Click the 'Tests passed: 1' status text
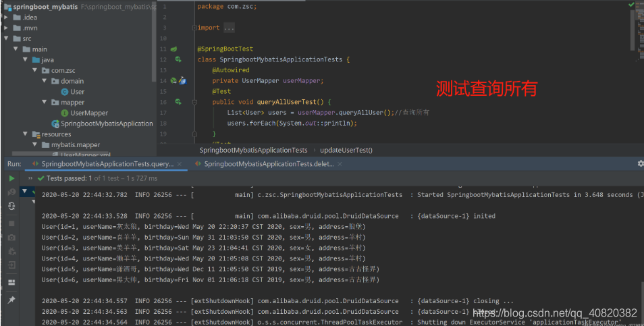This screenshot has height=326, width=644. click(x=69, y=178)
